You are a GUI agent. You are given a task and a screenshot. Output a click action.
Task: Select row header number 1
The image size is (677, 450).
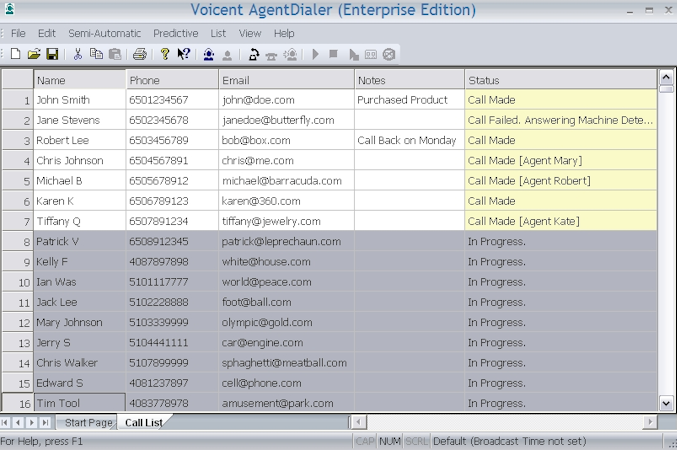pos(18,100)
